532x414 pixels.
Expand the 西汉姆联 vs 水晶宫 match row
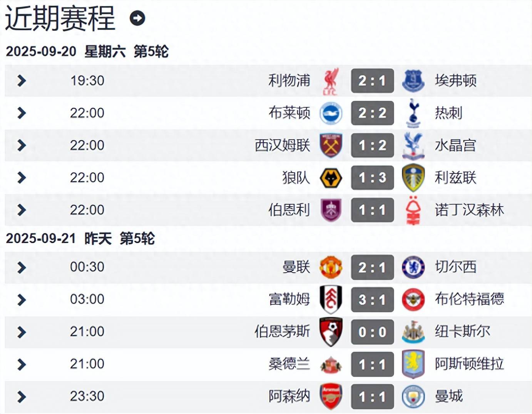(22, 145)
